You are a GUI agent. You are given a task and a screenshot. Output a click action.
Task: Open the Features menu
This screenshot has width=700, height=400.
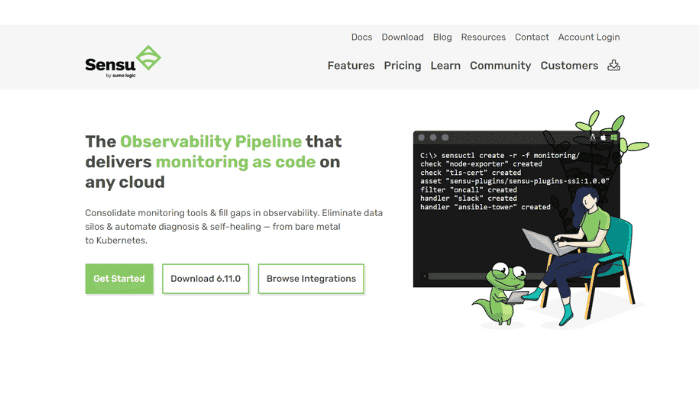pyautogui.click(x=351, y=66)
